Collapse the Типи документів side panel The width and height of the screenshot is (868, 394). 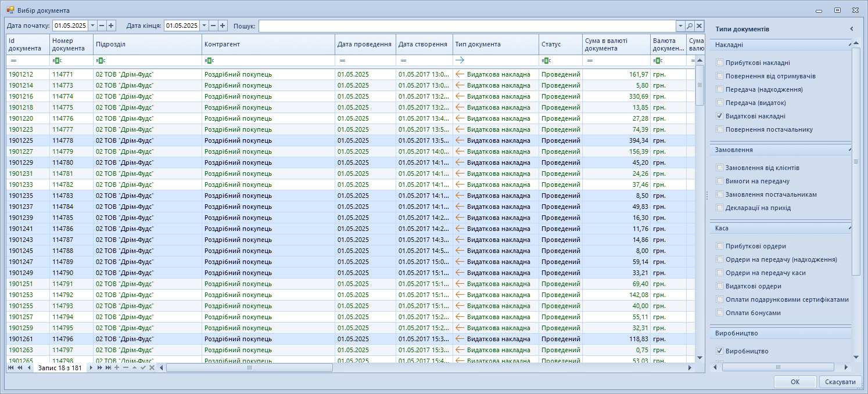[851, 29]
